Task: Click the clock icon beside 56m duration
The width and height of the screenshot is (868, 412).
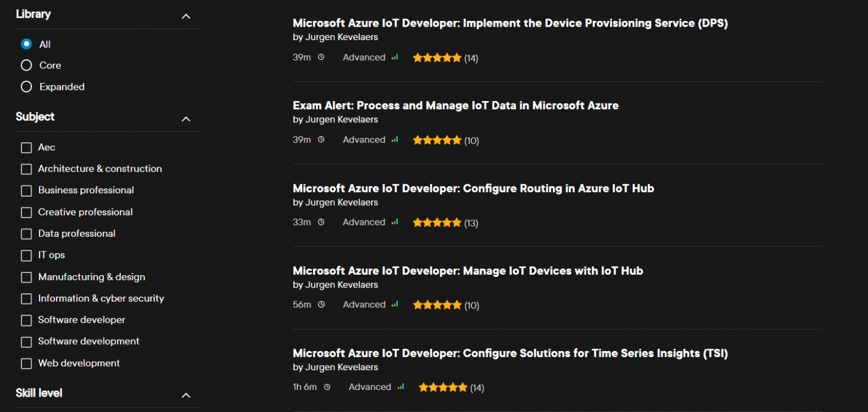Action: [321, 305]
